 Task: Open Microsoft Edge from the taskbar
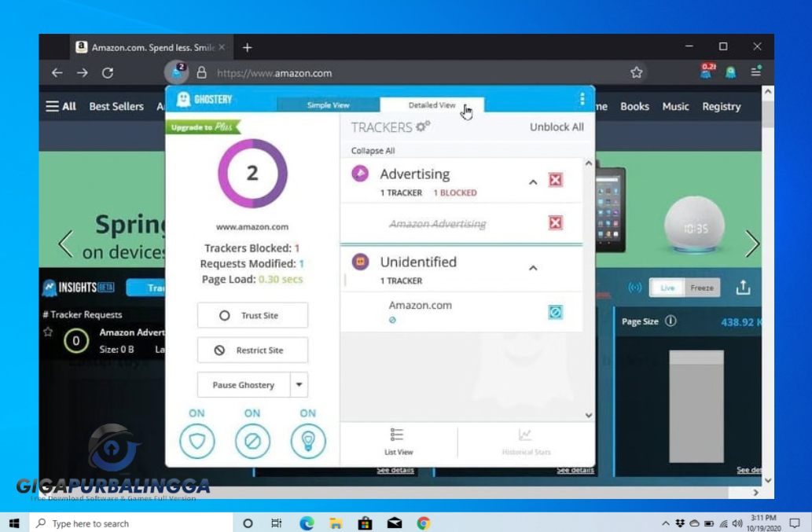coord(307,523)
